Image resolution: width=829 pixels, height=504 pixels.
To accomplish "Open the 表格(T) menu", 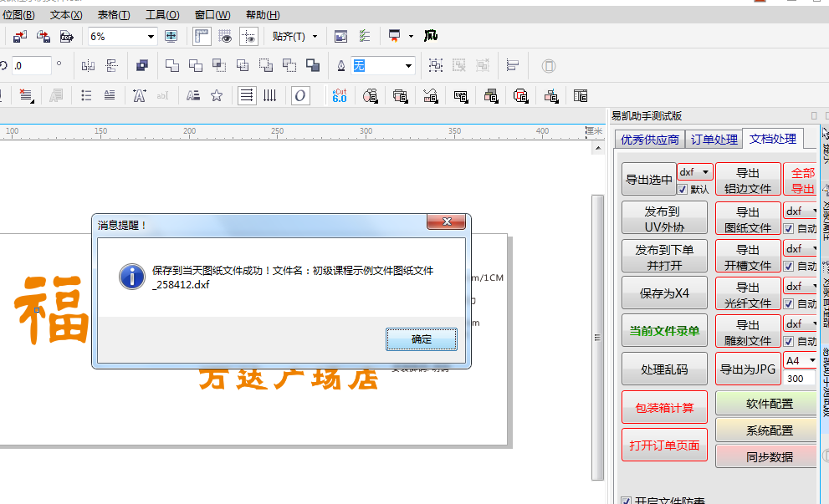I will (x=114, y=15).
